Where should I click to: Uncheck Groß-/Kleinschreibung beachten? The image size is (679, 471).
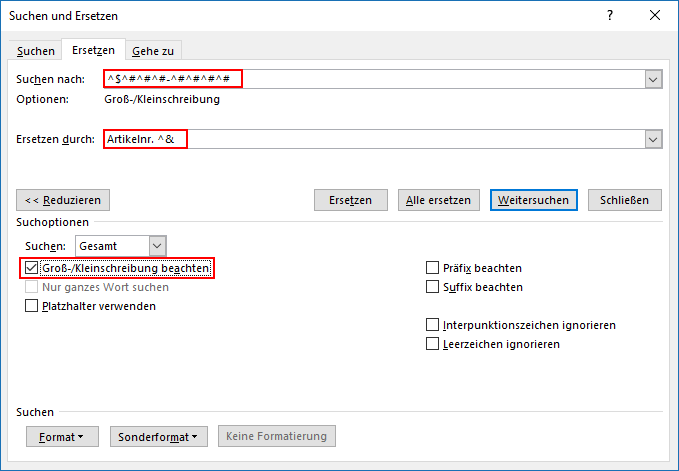click(x=31, y=268)
